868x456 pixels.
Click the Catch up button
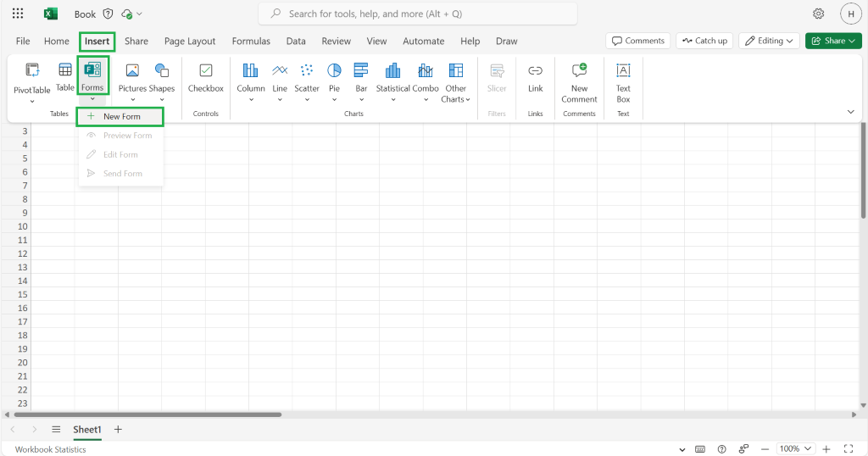[704, 41]
